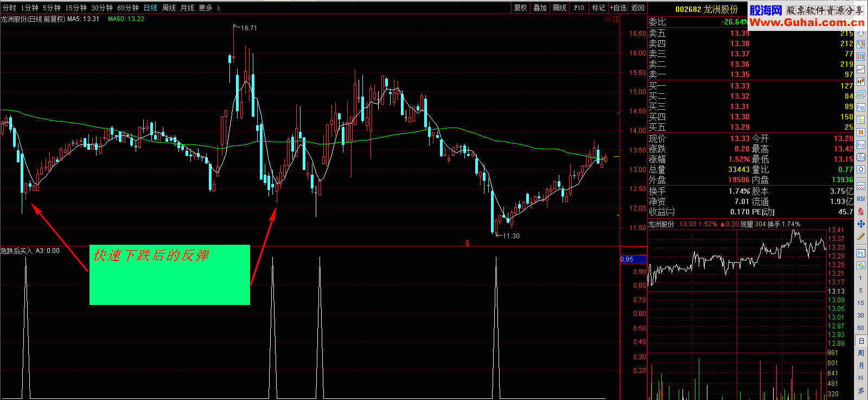868x400 pixels.
Task: Click the 16.71 high price marker
Action: tap(249, 28)
